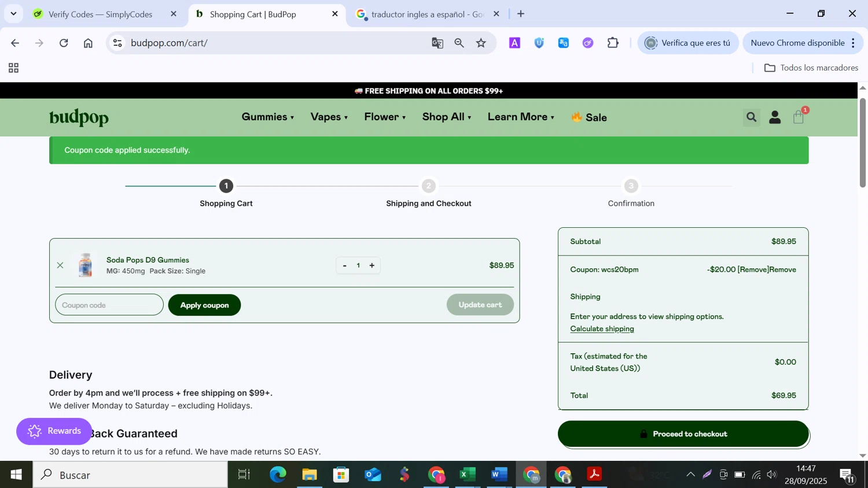868x488 pixels.
Task: Apply coupon button click
Action: 204,305
